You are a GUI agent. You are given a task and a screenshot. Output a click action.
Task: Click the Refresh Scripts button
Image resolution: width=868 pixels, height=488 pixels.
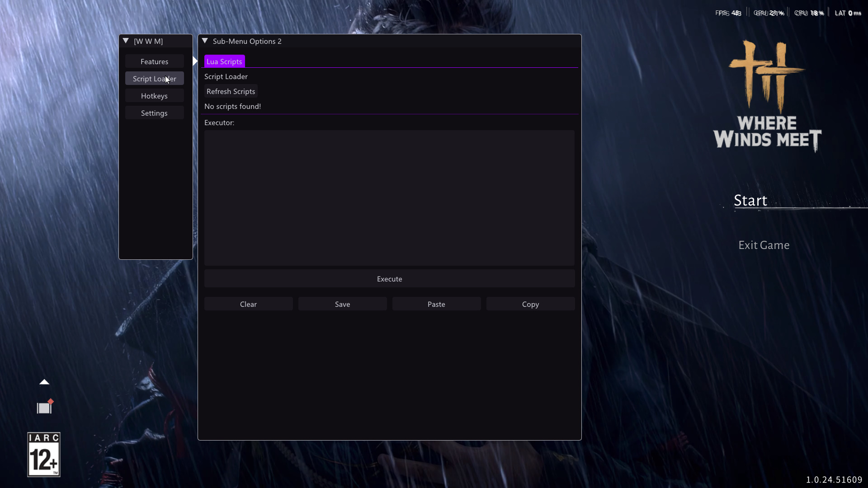231,91
